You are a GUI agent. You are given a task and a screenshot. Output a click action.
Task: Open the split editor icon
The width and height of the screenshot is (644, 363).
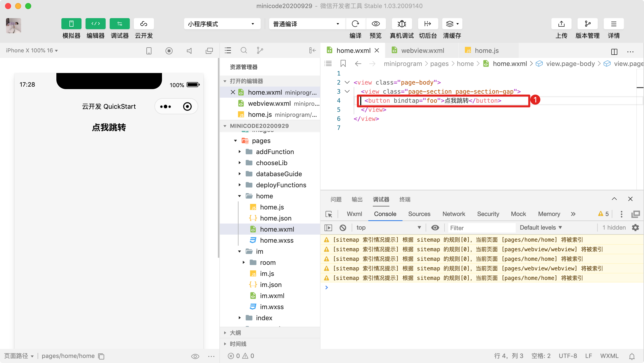614,51
